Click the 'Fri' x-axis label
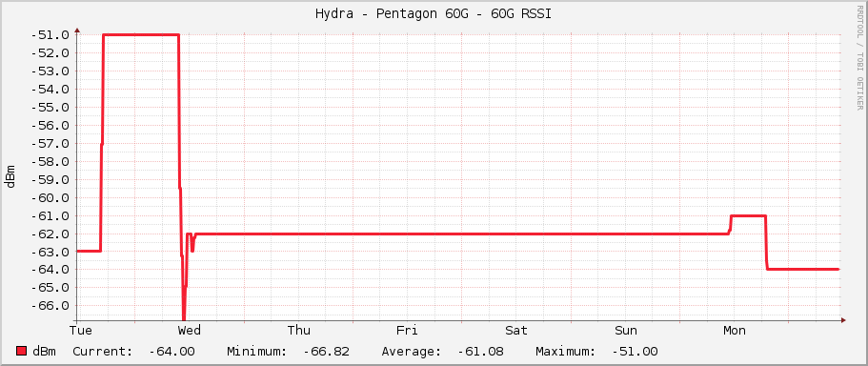The image size is (868, 366). (407, 331)
